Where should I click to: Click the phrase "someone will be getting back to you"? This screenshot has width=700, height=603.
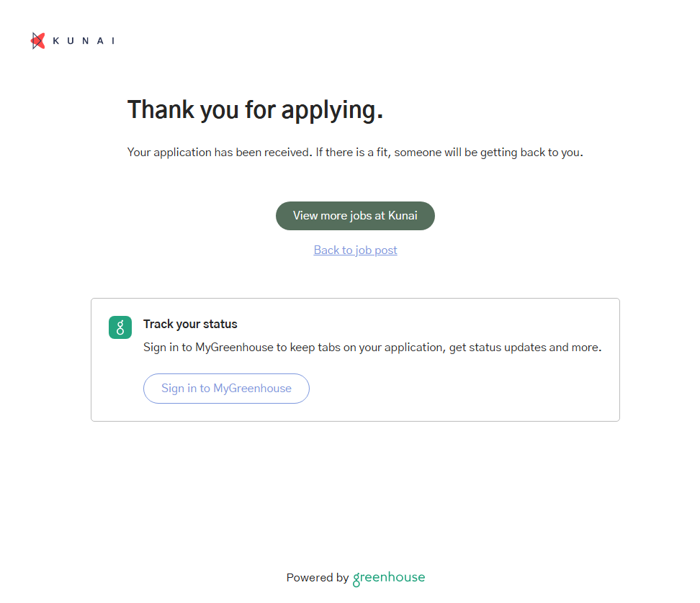pos(488,153)
